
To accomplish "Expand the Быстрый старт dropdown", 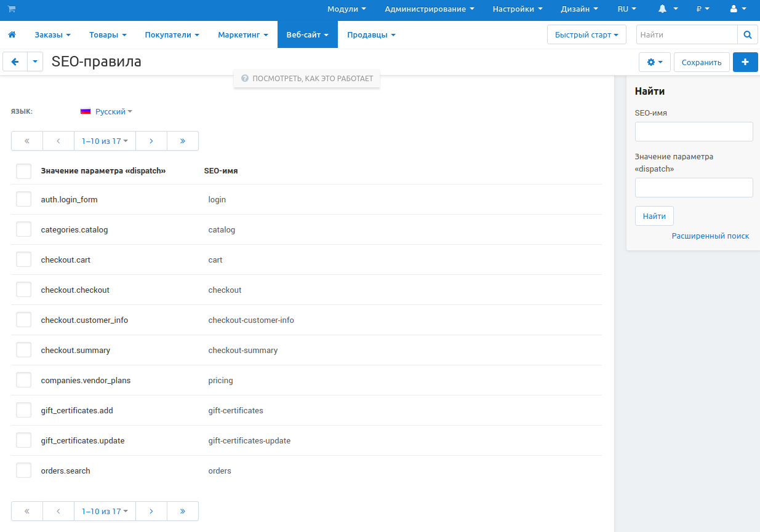I will click(586, 35).
